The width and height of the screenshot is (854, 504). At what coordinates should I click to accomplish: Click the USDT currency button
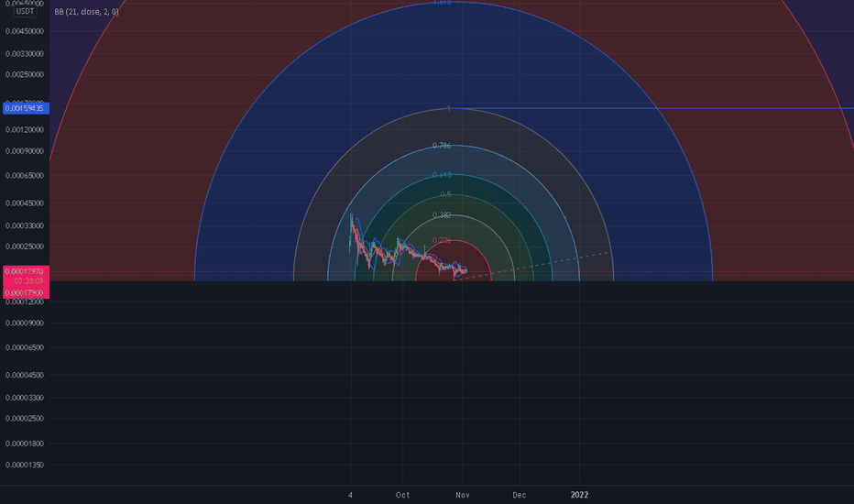(x=25, y=11)
